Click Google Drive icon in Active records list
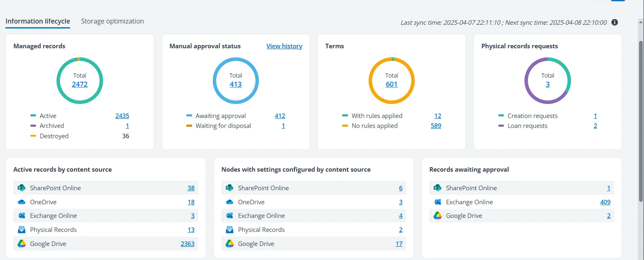This screenshot has width=644, height=260. [x=22, y=244]
